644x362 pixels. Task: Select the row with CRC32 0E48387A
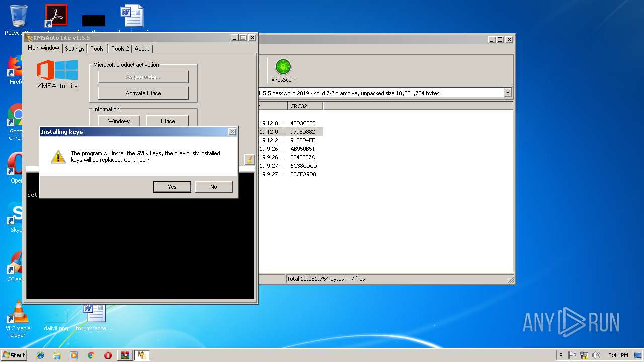tap(303, 157)
